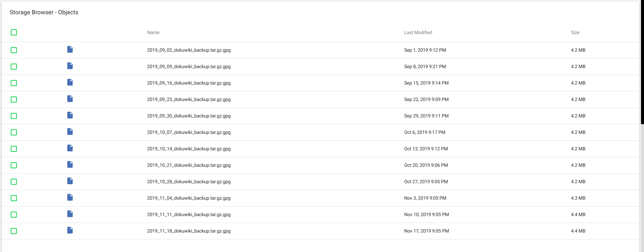Click file icon for 2019_09_16_dokuwiki_backup.tar.gz.gpg
Screen dimensions: 644x252
click(70, 83)
